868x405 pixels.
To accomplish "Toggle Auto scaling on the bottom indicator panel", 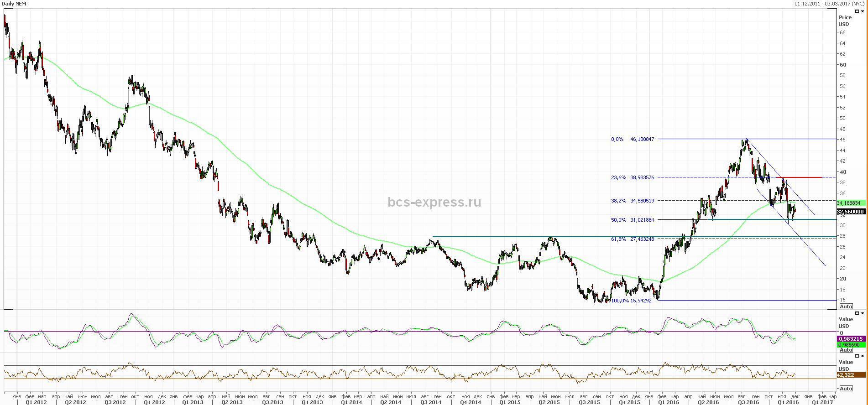I will [846, 389].
